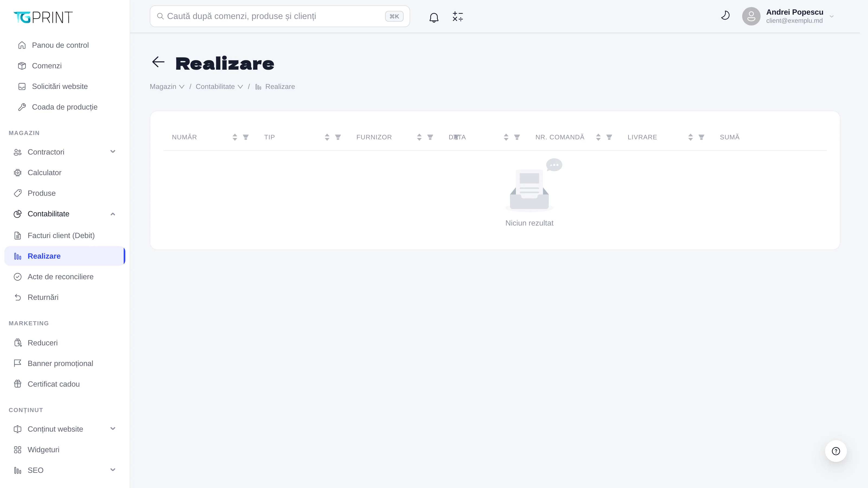
Task: Click the user avatar icon
Action: (751, 16)
